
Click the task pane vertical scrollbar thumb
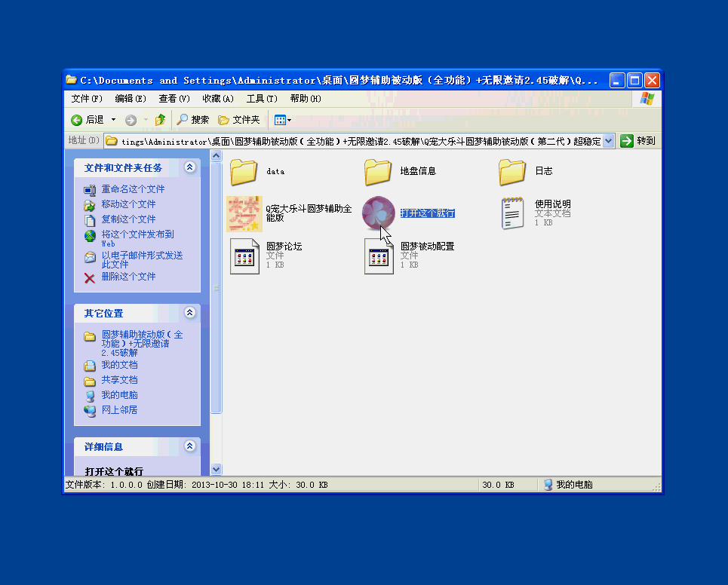[217, 287]
